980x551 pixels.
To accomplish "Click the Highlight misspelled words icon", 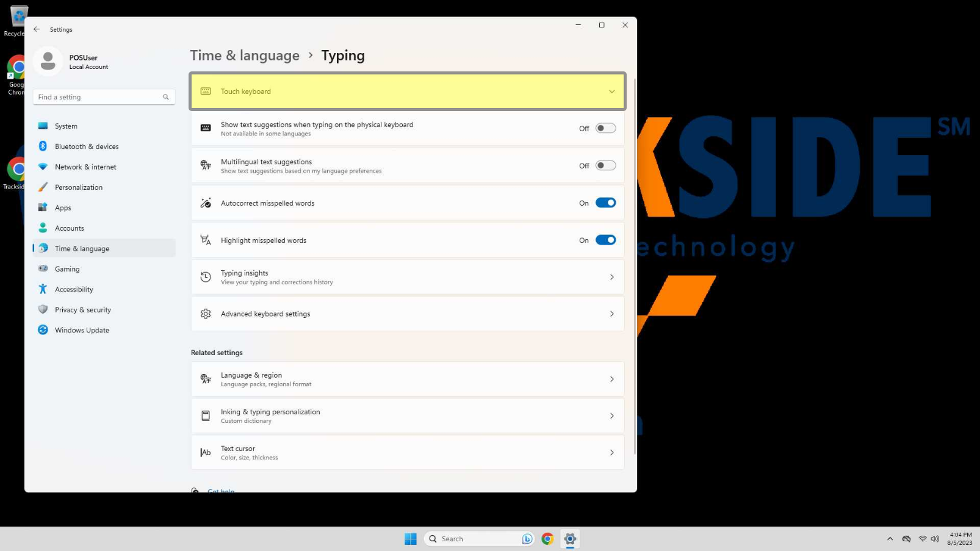I will click(x=206, y=240).
